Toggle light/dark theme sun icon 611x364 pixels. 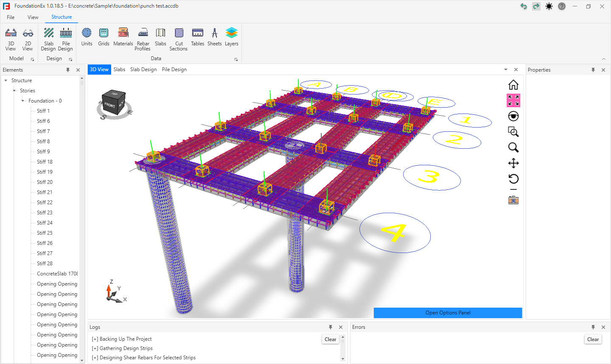point(549,6)
